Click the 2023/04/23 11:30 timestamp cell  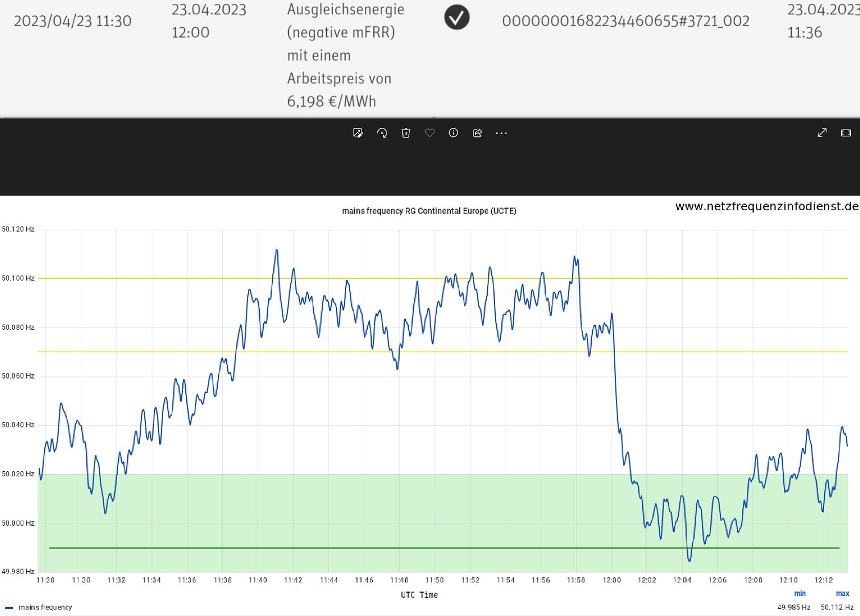pos(73,21)
